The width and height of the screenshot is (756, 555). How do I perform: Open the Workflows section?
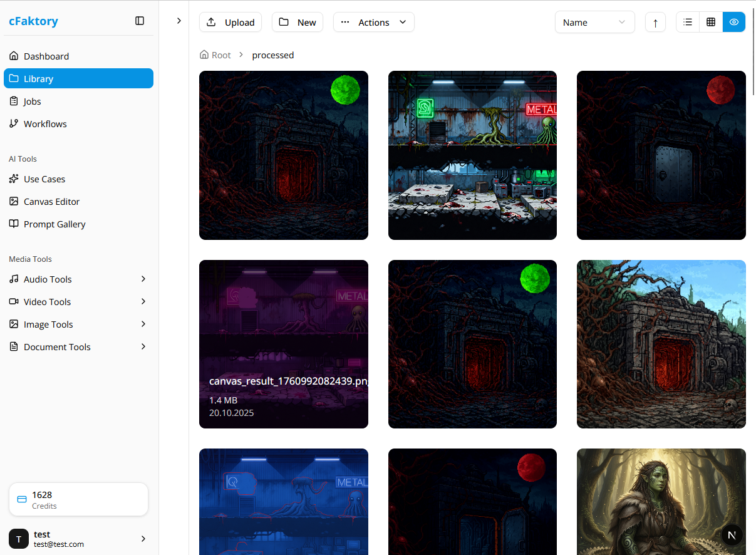(x=44, y=123)
